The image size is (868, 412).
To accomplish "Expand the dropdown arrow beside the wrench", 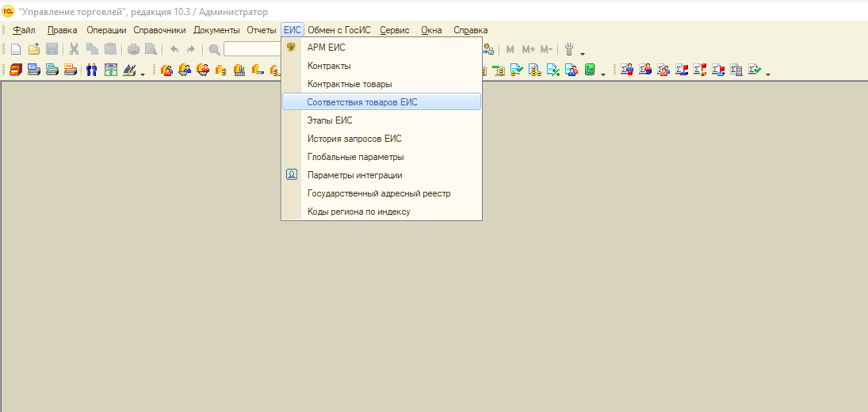I will [x=583, y=54].
